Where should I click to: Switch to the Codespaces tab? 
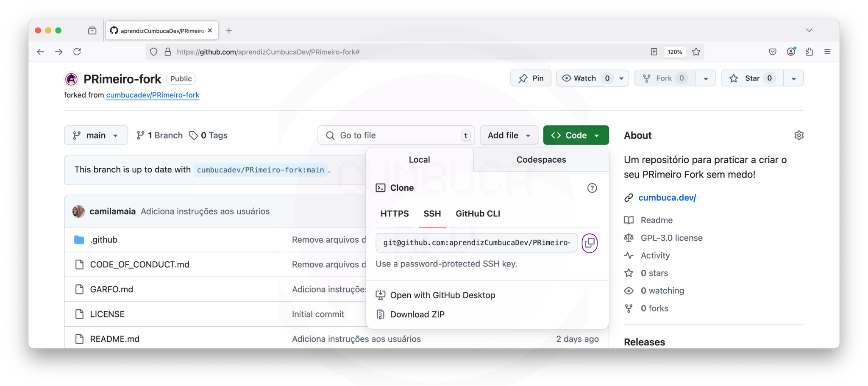[x=541, y=160]
